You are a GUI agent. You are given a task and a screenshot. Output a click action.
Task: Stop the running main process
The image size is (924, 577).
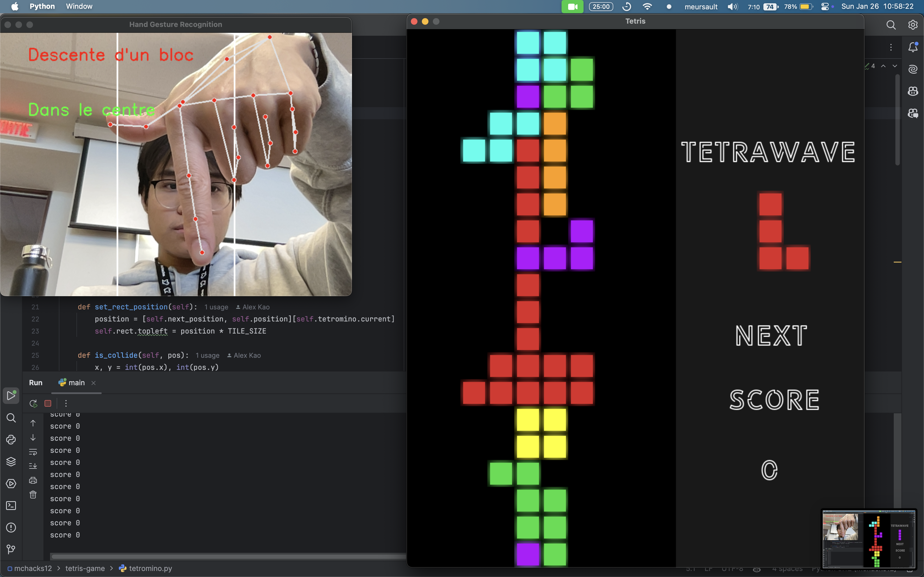click(x=48, y=403)
